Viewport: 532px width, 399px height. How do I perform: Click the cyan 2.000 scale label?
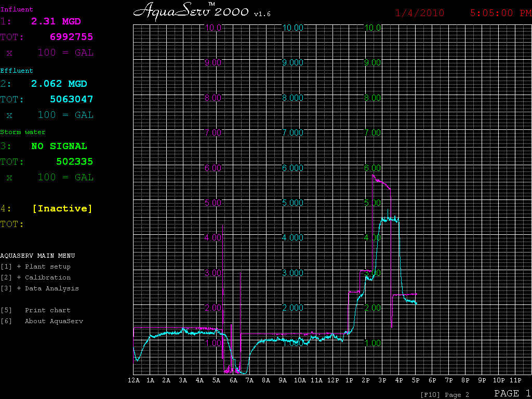293,308
